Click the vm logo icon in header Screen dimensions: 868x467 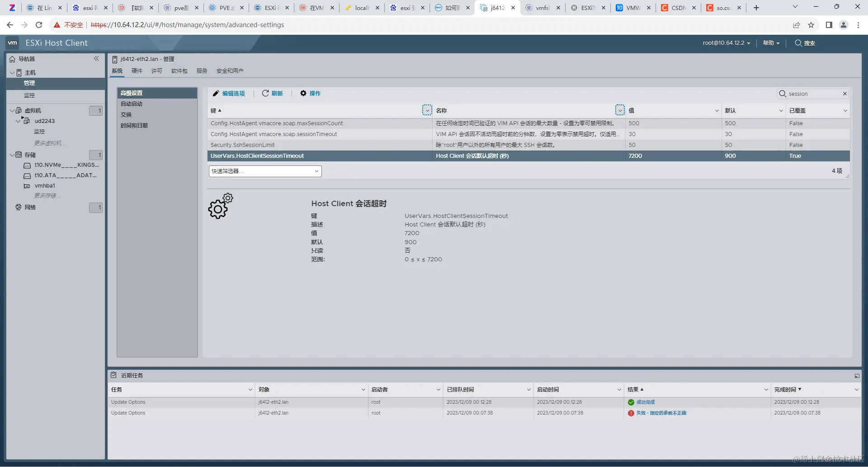point(12,43)
